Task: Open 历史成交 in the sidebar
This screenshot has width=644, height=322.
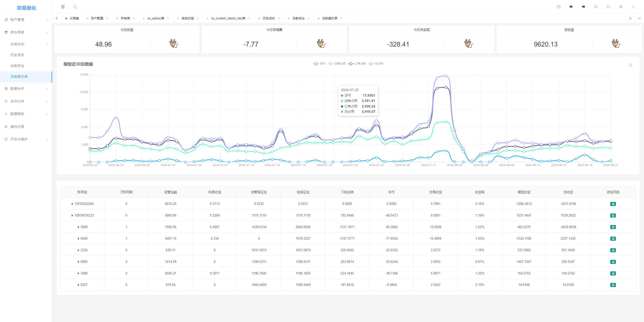Action: (26, 55)
